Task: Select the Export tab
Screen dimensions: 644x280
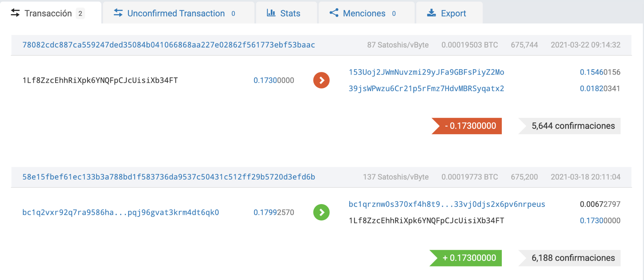Action: (453, 13)
